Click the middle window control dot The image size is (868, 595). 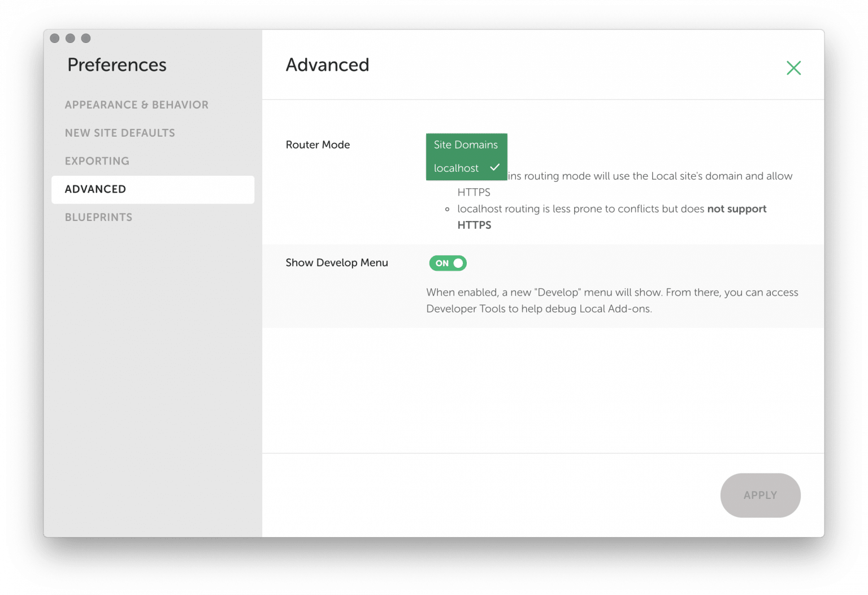pos(70,38)
